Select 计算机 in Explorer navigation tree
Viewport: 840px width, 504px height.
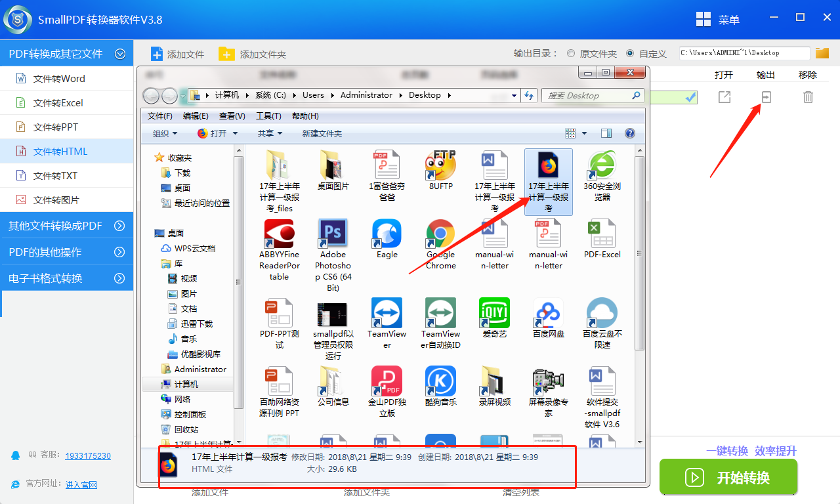pos(186,384)
